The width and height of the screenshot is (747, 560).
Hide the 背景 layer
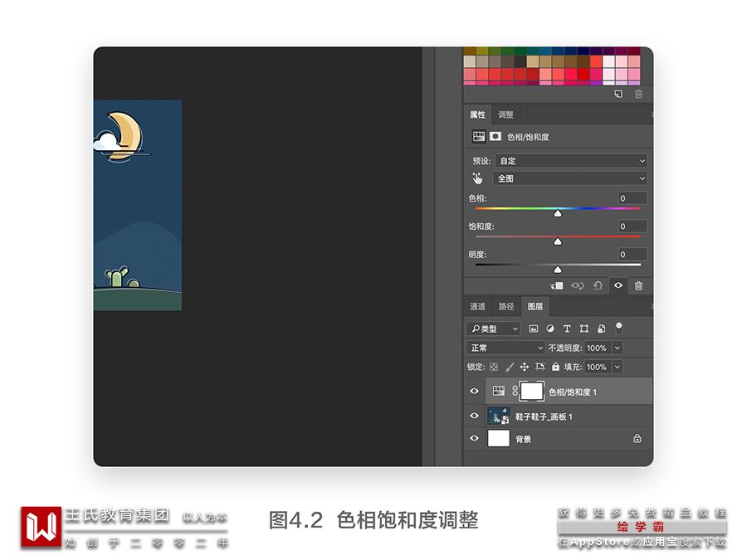pos(474,438)
